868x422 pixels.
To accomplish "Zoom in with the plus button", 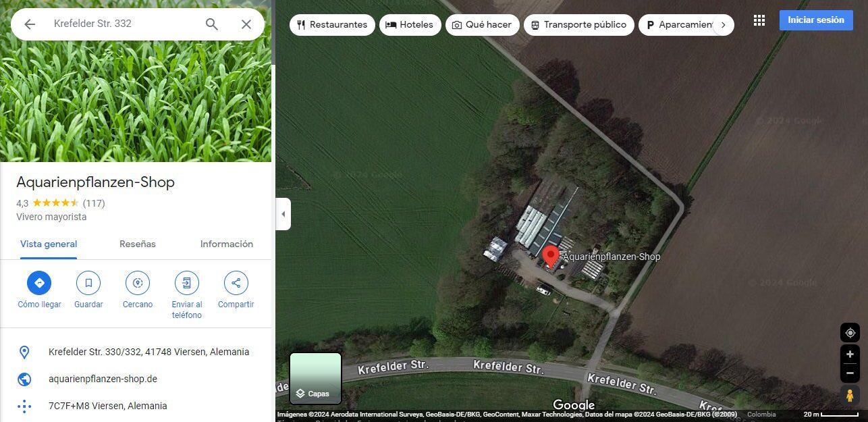I will (850, 354).
